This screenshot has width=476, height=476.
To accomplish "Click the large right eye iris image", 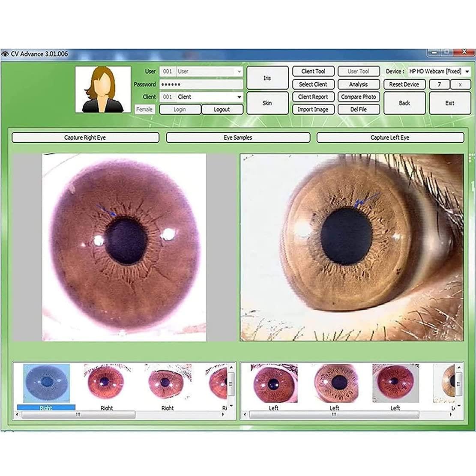I will [x=124, y=247].
